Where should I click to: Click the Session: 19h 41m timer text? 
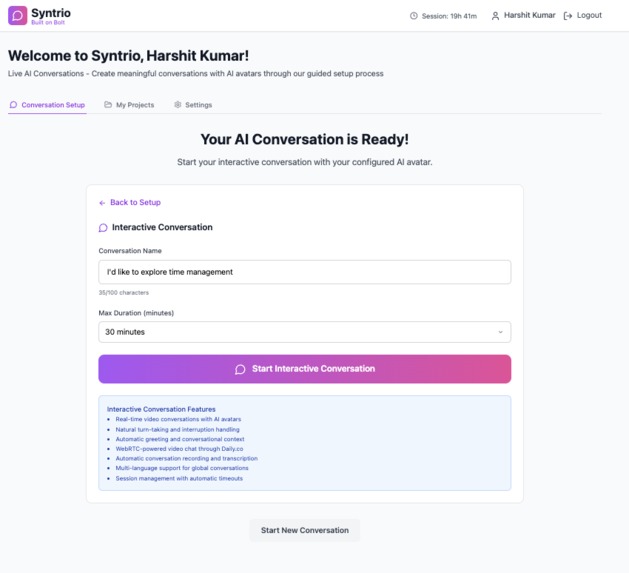click(x=449, y=16)
